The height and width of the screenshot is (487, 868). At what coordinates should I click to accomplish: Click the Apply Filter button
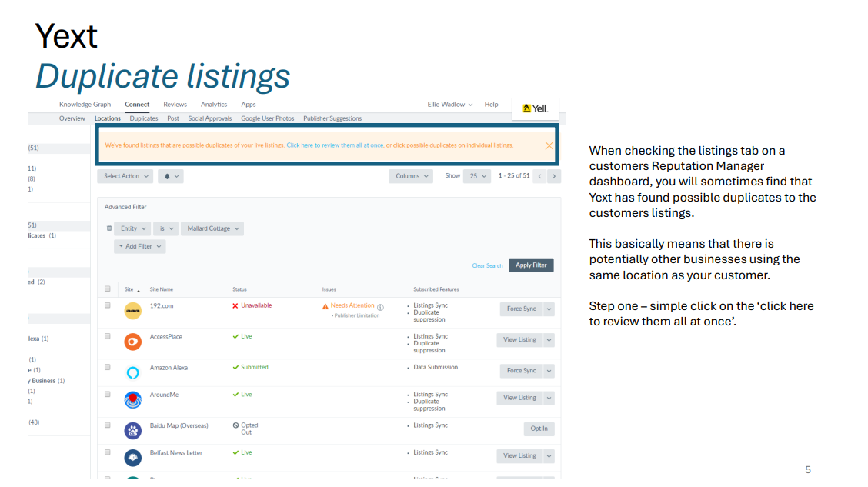[x=531, y=265]
